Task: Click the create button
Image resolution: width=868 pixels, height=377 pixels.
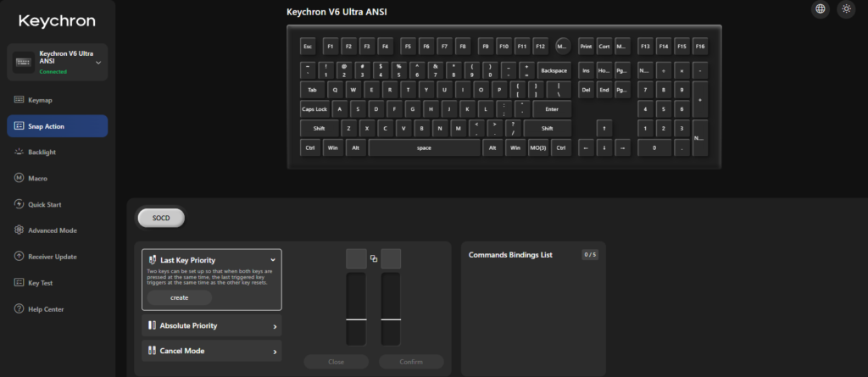Action: click(180, 298)
